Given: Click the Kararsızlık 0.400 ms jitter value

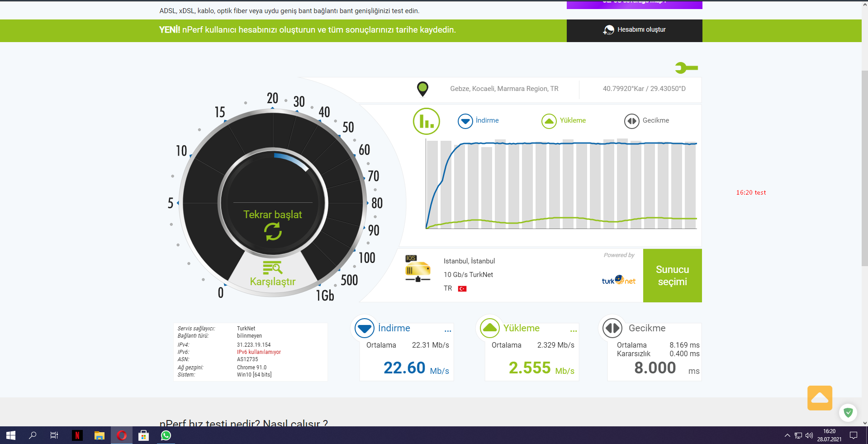Looking at the screenshot, I should 658,354.
